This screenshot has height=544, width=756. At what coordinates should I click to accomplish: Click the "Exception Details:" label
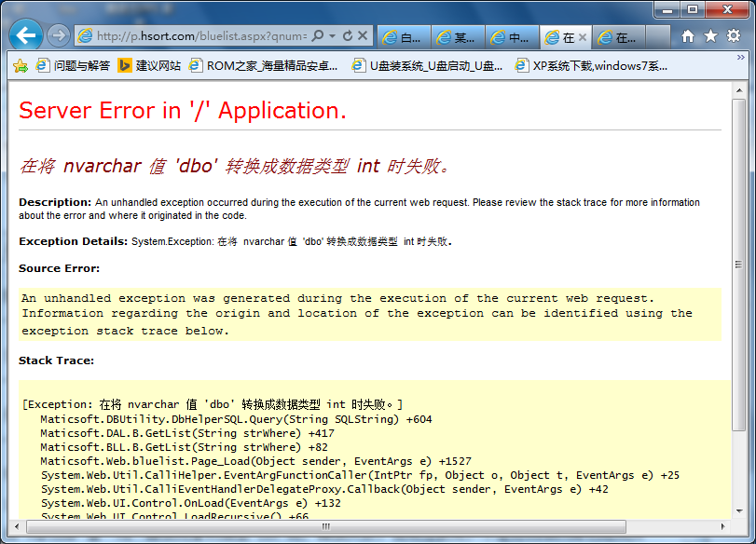tap(74, 241)
